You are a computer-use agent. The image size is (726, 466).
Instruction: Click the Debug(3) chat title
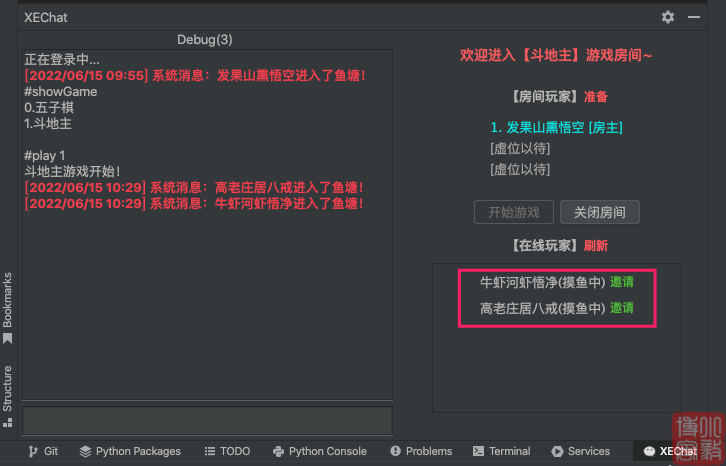coord(205,39)
